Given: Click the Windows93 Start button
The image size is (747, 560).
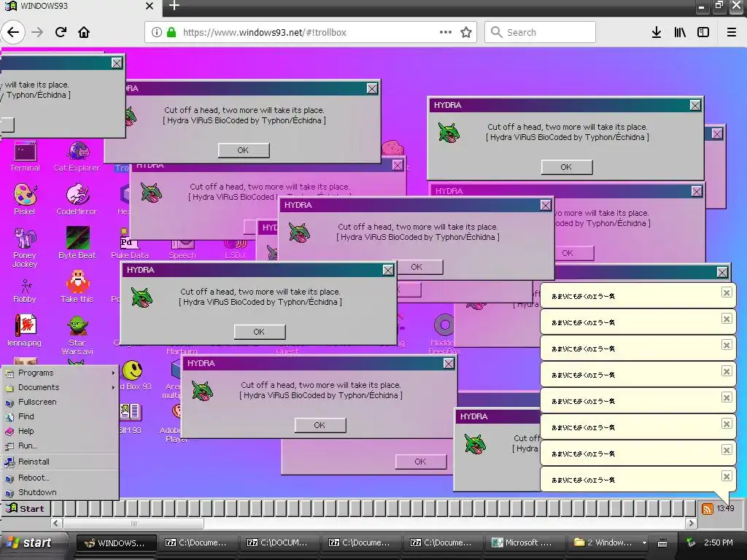Looking at the screenshot, I should (26, 508).
